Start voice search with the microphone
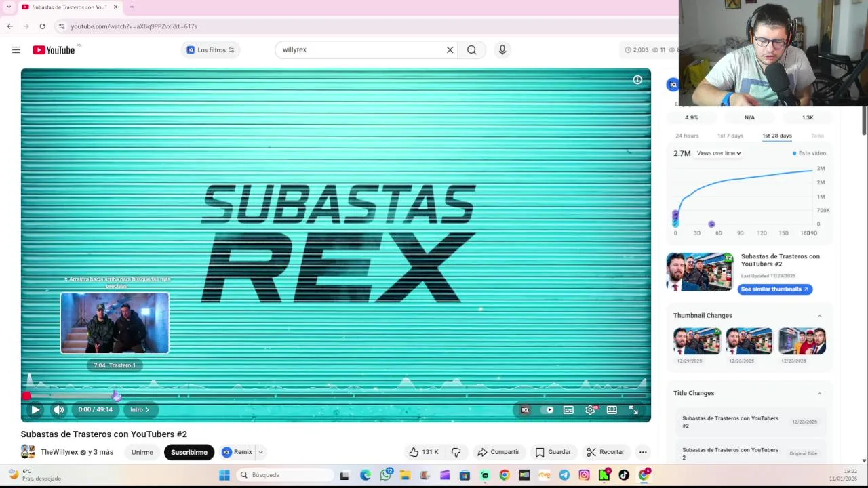The height and width of the screenshot is (488, 868). [502, 49]
